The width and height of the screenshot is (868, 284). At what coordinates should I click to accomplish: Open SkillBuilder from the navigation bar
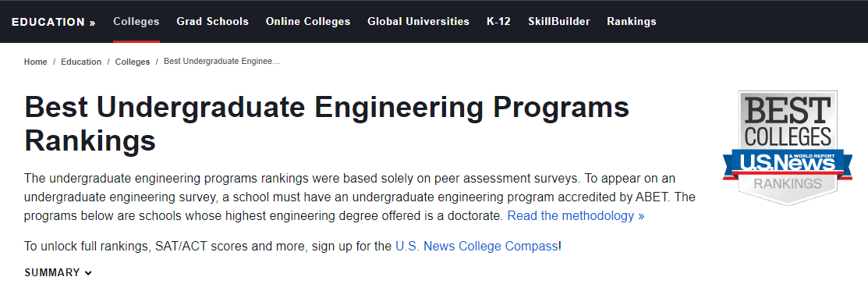[x=559, y=22]
